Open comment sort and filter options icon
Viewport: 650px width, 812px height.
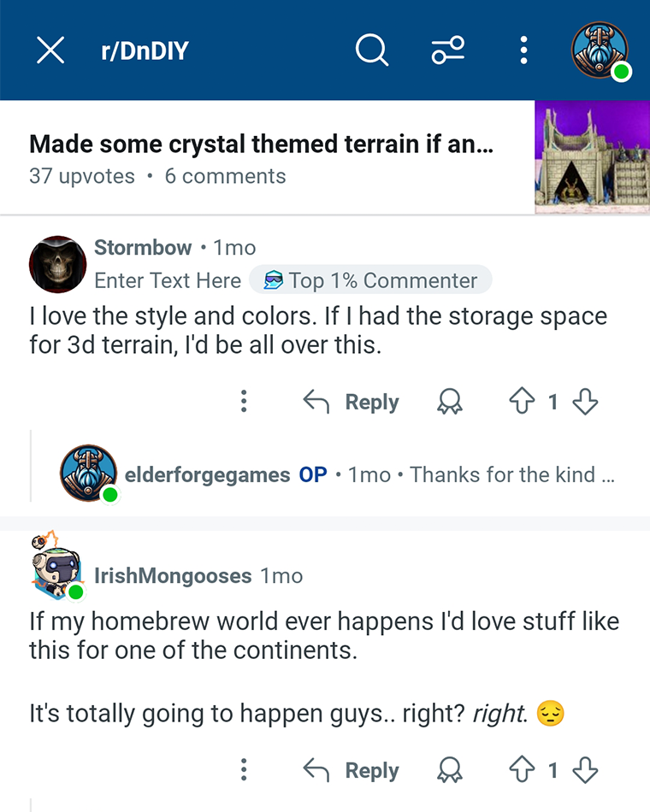(x=448, y=50)
